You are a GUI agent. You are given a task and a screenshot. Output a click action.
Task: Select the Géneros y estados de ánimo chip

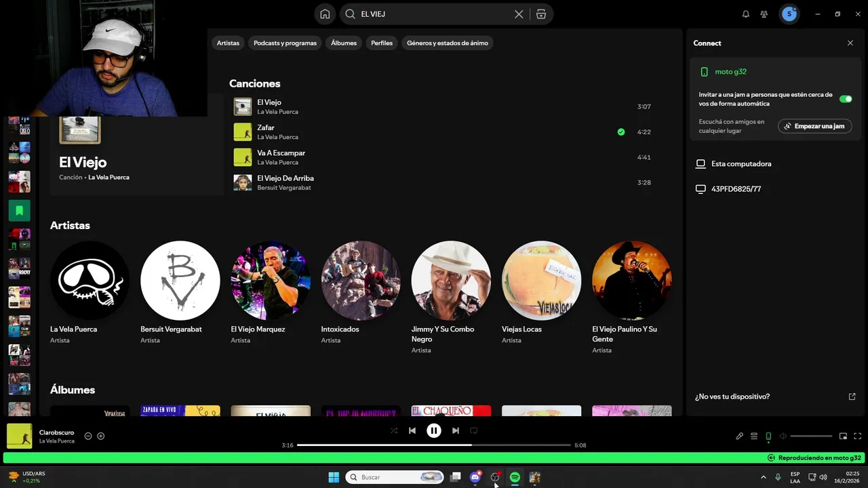[448, 43]
